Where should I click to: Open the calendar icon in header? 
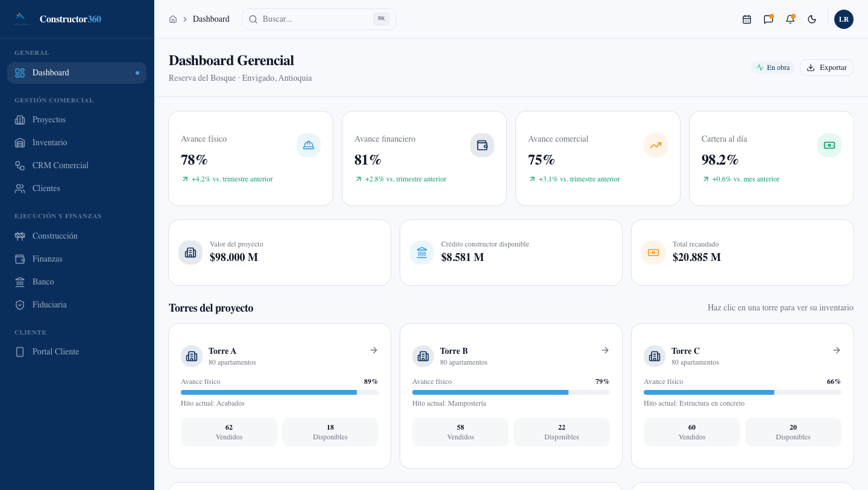[747, 19]
